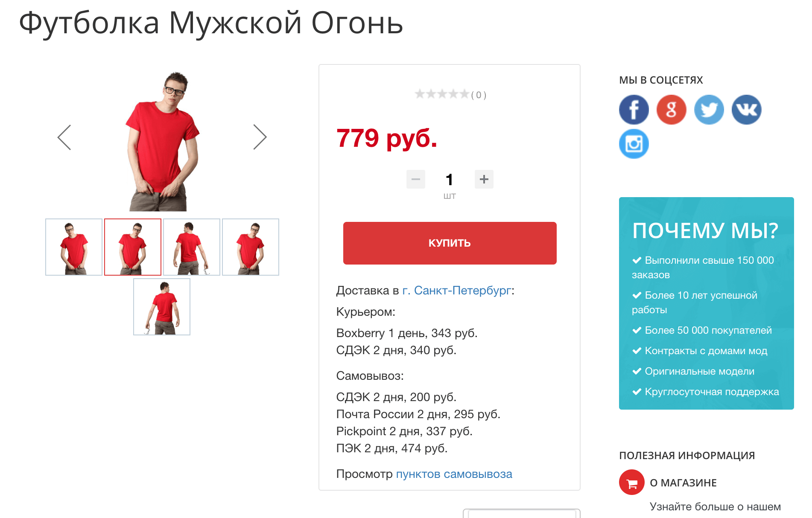This screenshot has width=812, height=518.
Task: Open the Instagram social icon
Action: [x=634, y=144]
